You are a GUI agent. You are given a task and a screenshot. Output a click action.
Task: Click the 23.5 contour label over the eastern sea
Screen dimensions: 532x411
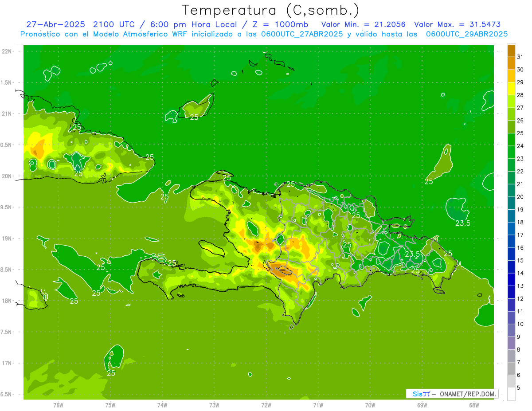tap(463, 223)
